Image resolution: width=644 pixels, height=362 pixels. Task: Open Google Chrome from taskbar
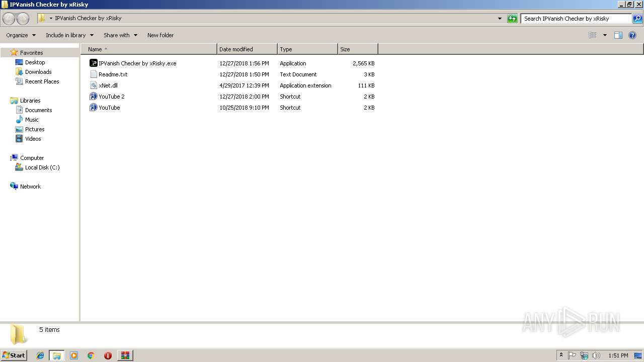91,355
